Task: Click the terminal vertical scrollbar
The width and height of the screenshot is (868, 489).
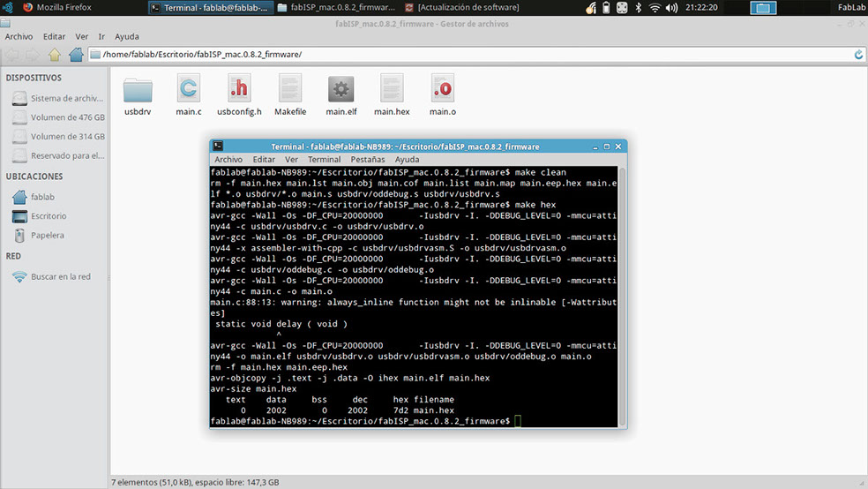Action: click(622, 297)
